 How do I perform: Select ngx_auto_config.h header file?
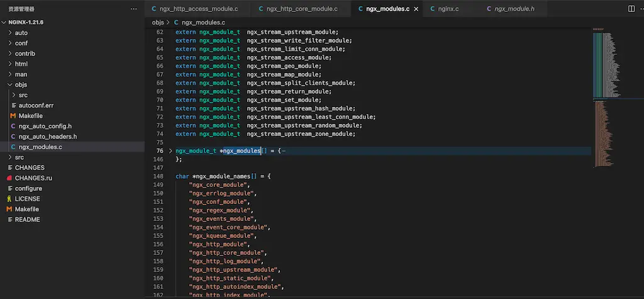[45, 126]
